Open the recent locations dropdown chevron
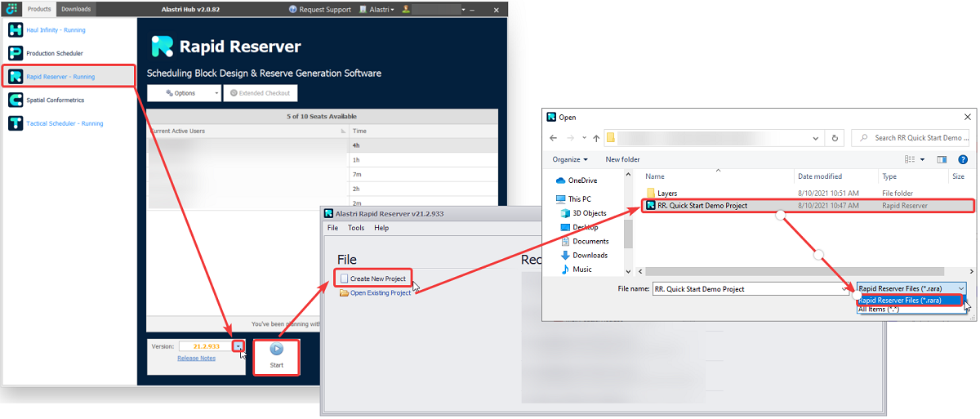 click(x=586, y=138)
